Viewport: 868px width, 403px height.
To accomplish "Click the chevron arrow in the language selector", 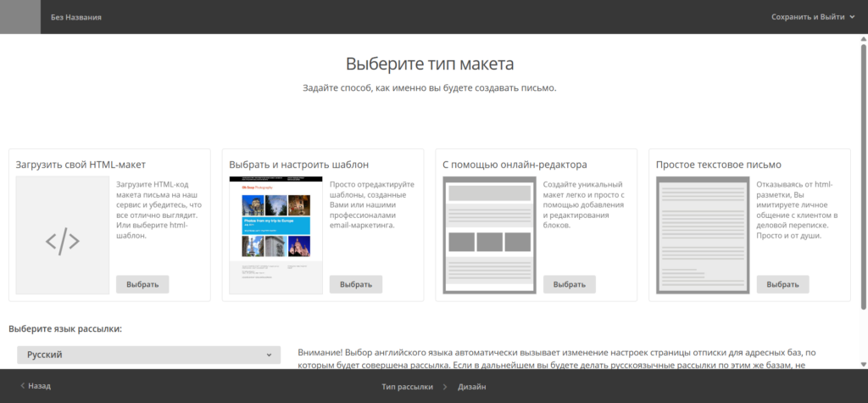I will coord(269,355).
